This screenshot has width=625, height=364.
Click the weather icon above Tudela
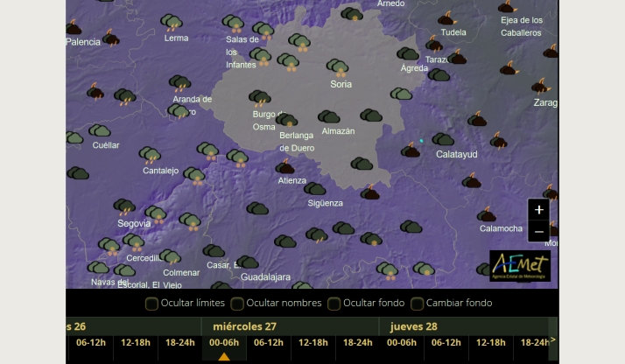[x=447, y=18]
